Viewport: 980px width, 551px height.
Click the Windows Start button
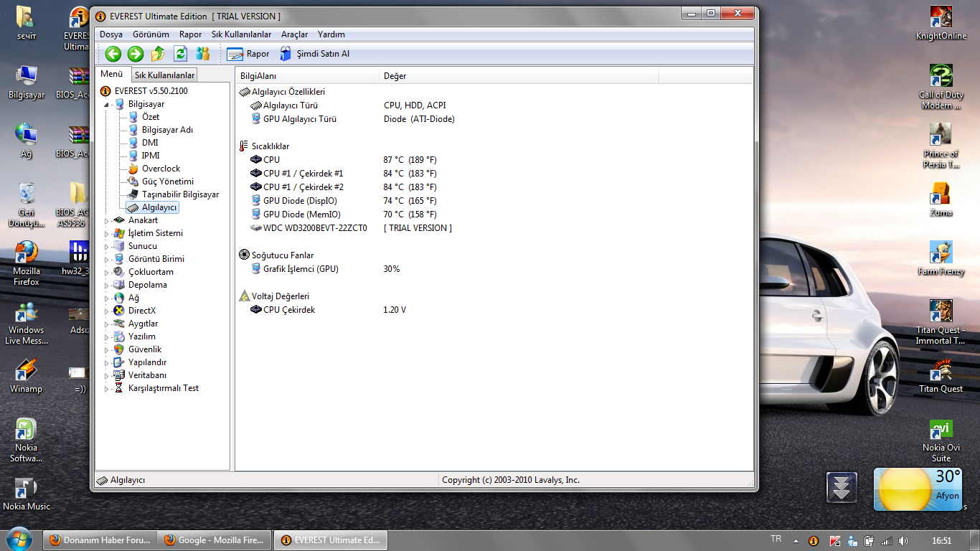point(19,540)
